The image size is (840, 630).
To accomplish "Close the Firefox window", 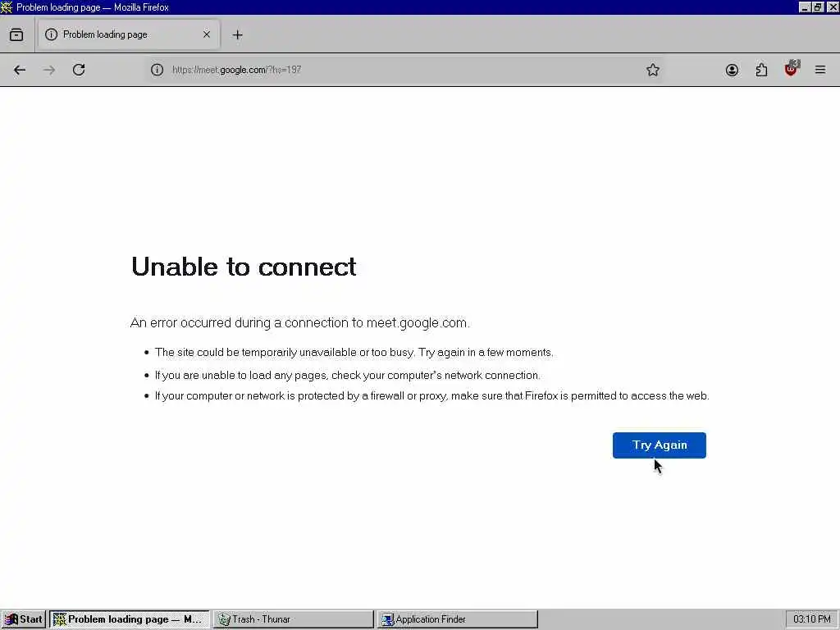I will pyautogui.click(x=833, y=7).
